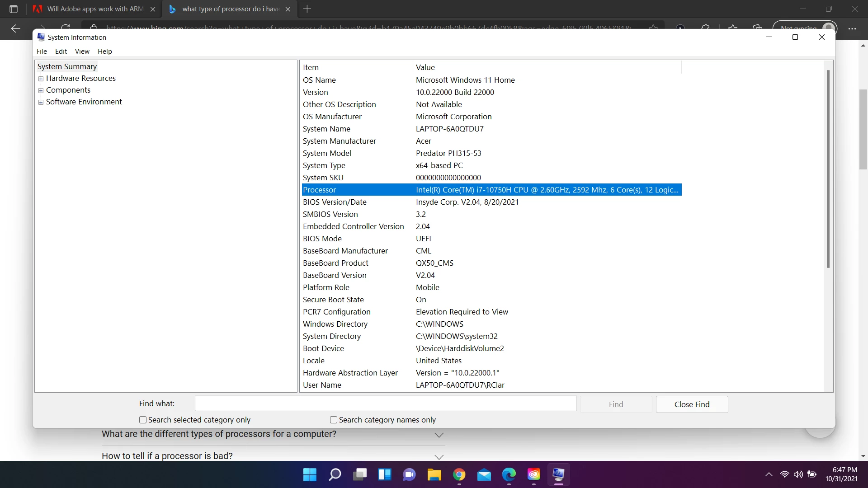Click System Information title bar icon
Screen dimensions: 868x488
tap(41, 37)
